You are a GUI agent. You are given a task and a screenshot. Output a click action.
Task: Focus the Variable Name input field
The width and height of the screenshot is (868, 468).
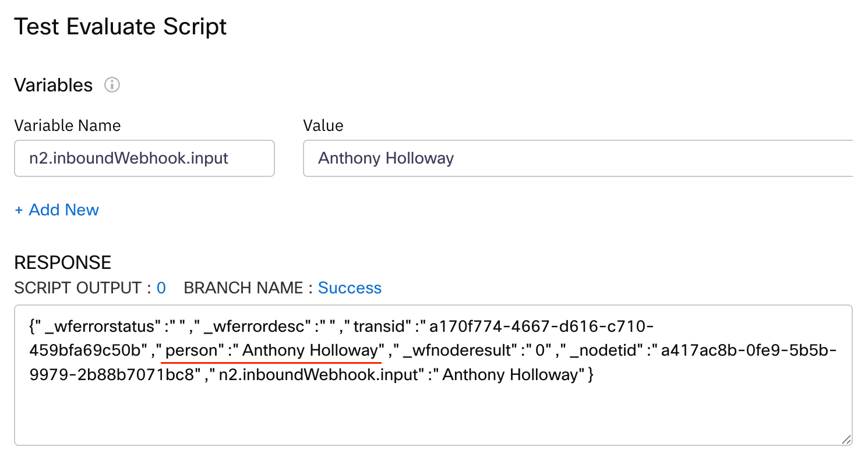pos(144,158)
